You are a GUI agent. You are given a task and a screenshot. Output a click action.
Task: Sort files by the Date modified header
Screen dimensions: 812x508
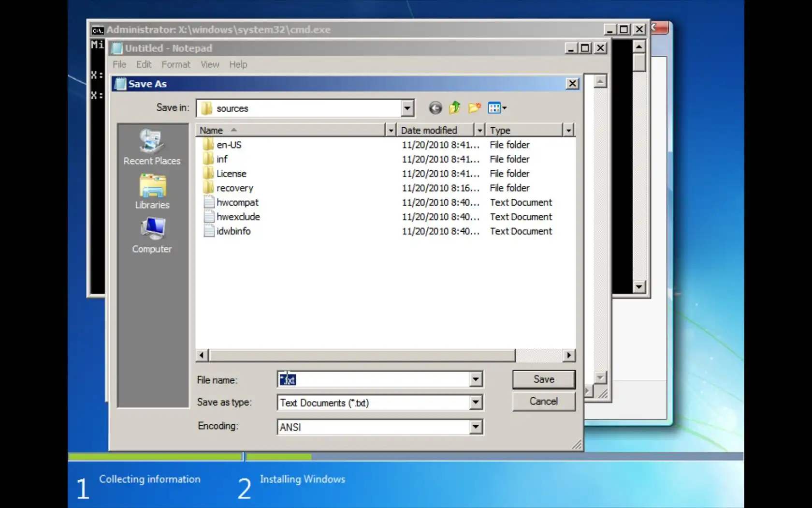coord(436,130)
